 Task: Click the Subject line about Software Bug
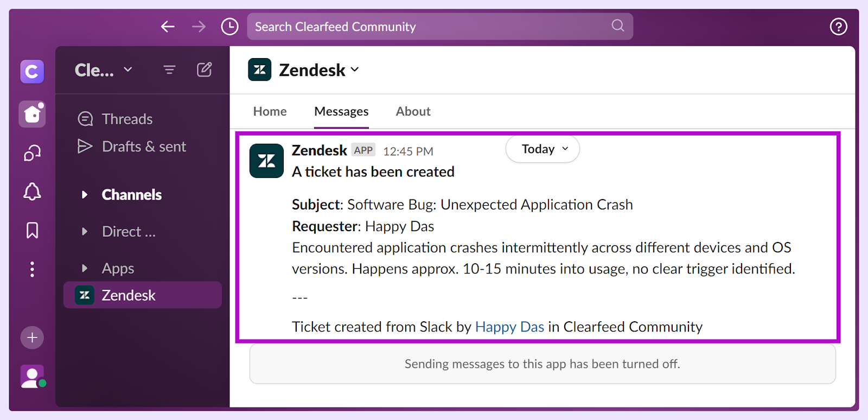pos(462,205)
